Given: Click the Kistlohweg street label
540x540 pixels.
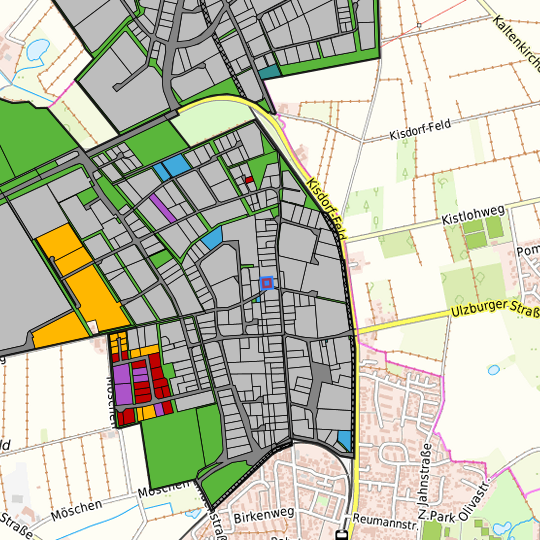Looking at the screenshot, I should (473, 215).
